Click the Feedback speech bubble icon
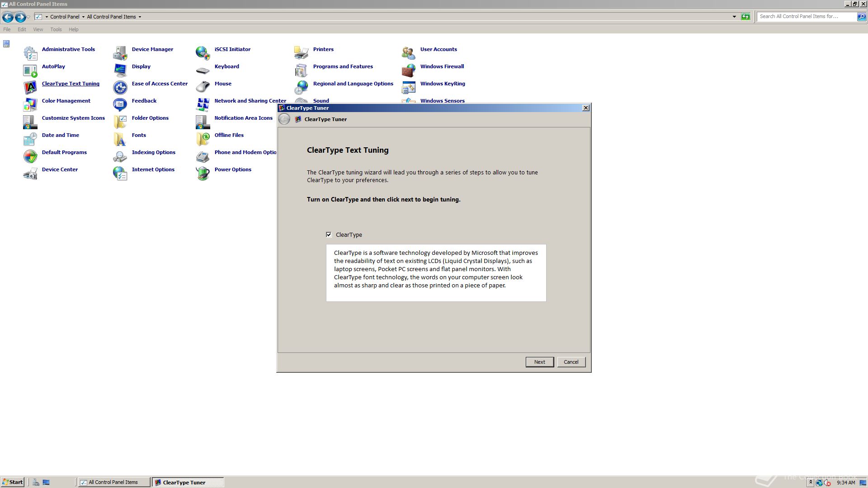The height and width of the screenshot is (488, 868). click(x=120, y=105)
